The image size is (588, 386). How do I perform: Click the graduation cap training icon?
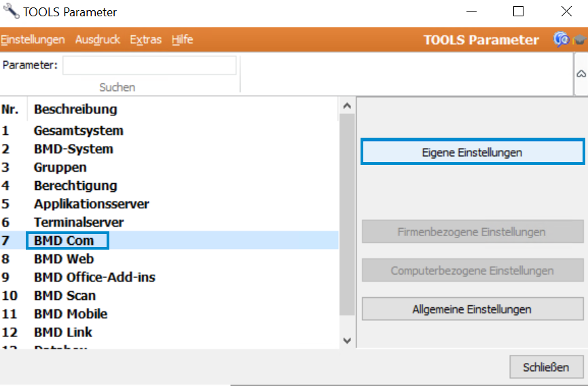[x=579, y=39]
